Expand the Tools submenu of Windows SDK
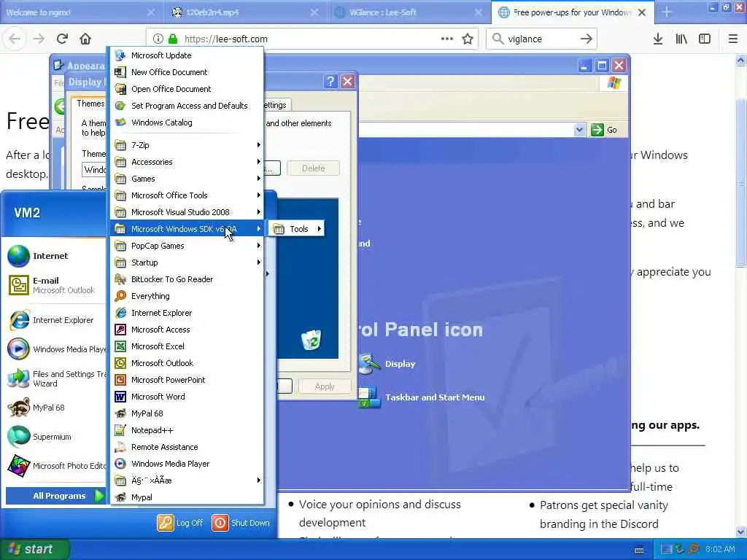The image size is (747, 560). pos(297,229)
